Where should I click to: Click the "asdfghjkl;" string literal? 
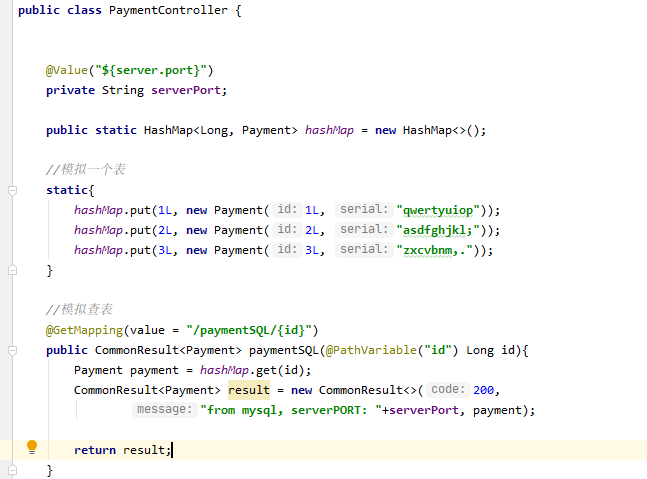[438, 230]
